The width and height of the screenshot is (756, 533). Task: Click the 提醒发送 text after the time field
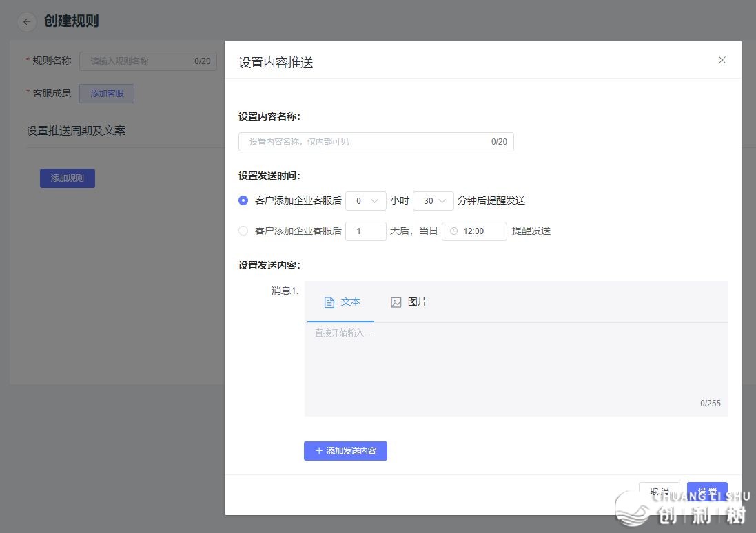531,231
